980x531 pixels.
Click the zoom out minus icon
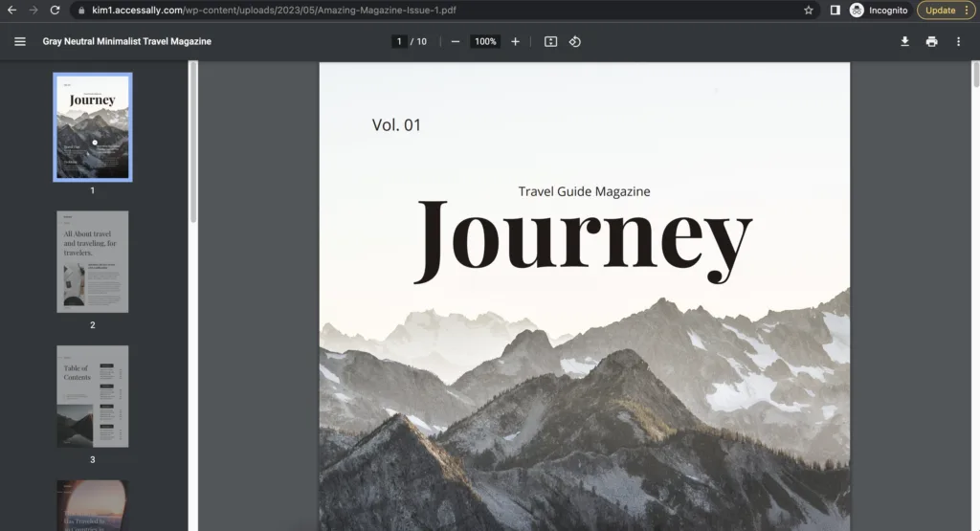click(456, 42)
